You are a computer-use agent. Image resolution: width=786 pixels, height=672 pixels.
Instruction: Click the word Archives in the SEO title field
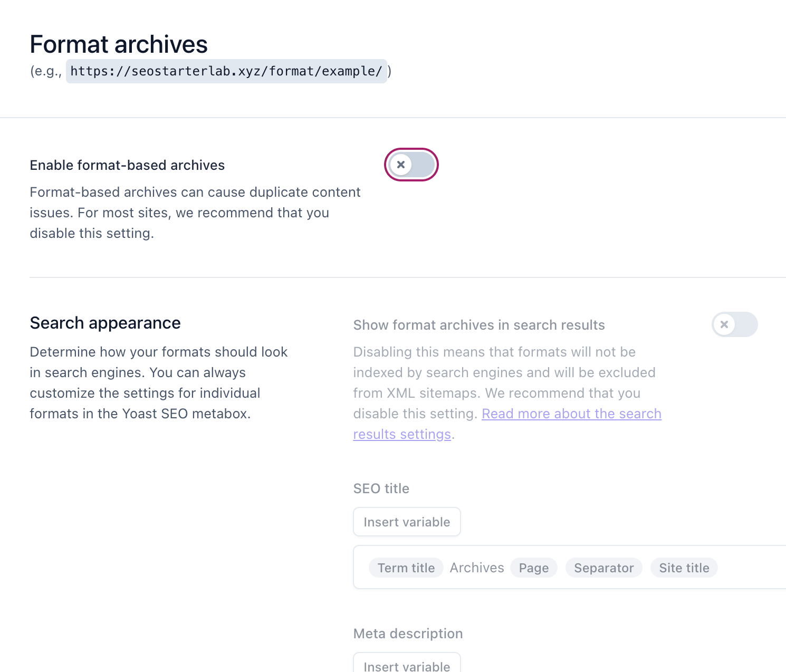tap(476, 568)
